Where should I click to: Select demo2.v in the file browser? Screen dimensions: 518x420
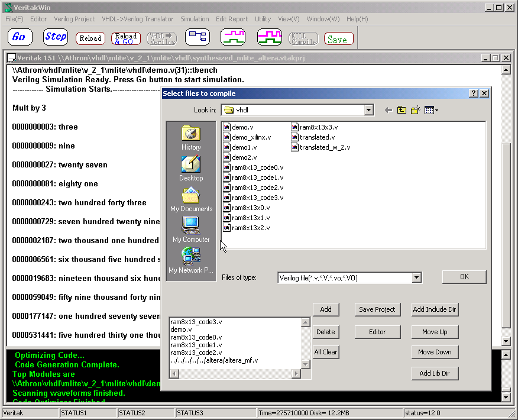[x=240, y=157]
